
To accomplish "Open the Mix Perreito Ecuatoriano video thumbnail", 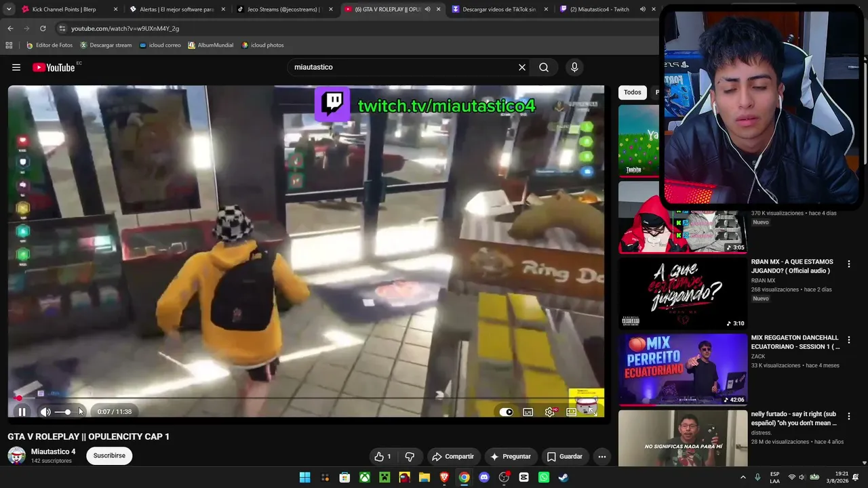I will [682, 369].
